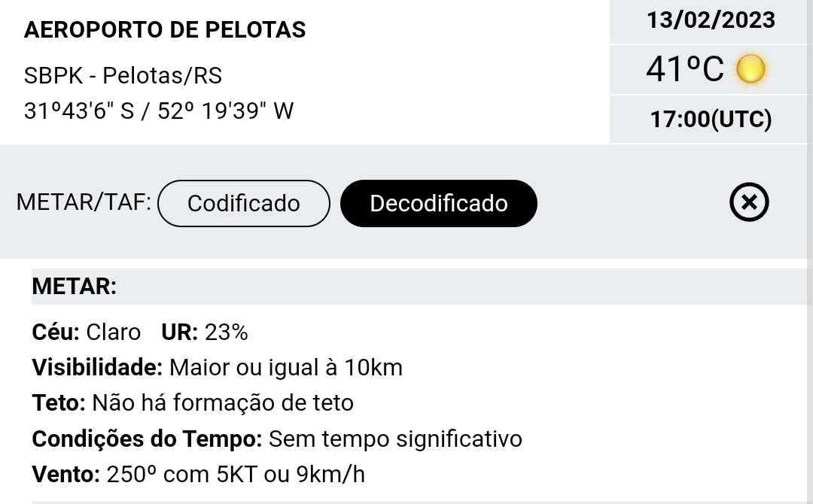
Task: Select the Decodificado option
Action: (x=439, y=203)
